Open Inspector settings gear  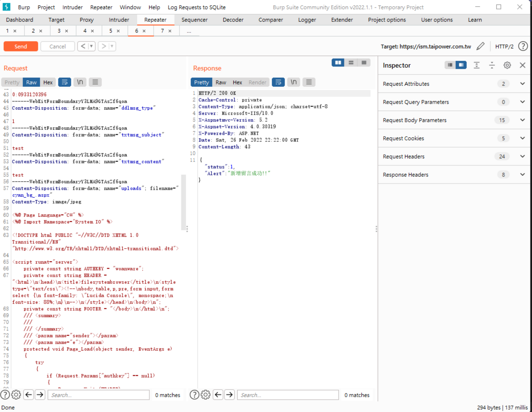pos(507,65)
